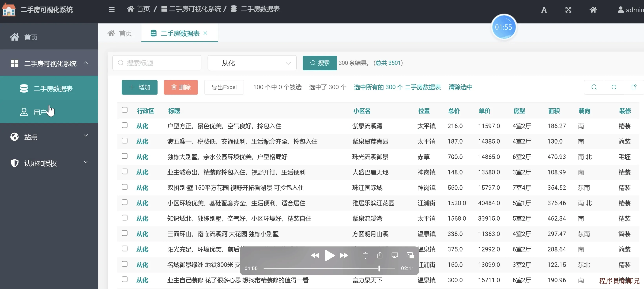Screen dimensions: 644x289
Task: Click the font size A icon
Action: coord(544,10)
